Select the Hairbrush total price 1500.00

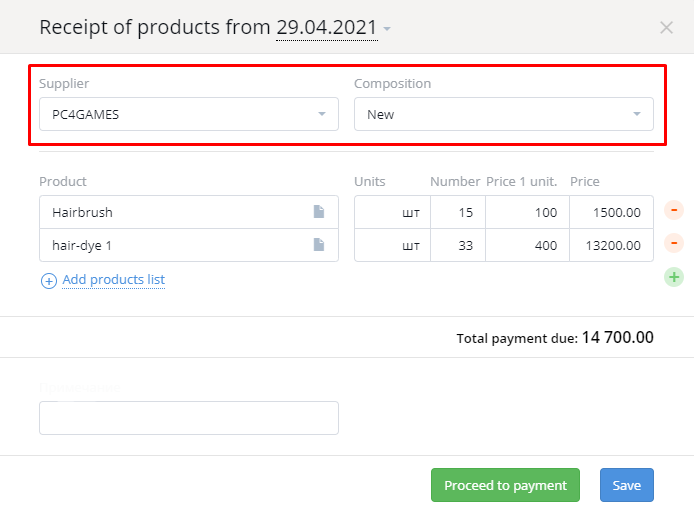point(611,212)
